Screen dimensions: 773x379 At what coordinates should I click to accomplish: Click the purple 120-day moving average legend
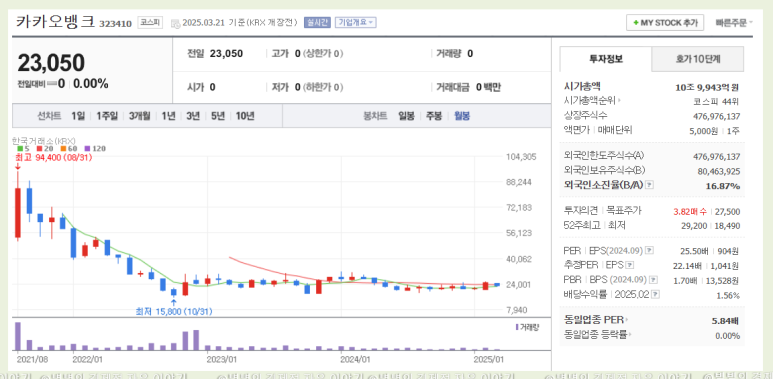(x=95, y=148)
